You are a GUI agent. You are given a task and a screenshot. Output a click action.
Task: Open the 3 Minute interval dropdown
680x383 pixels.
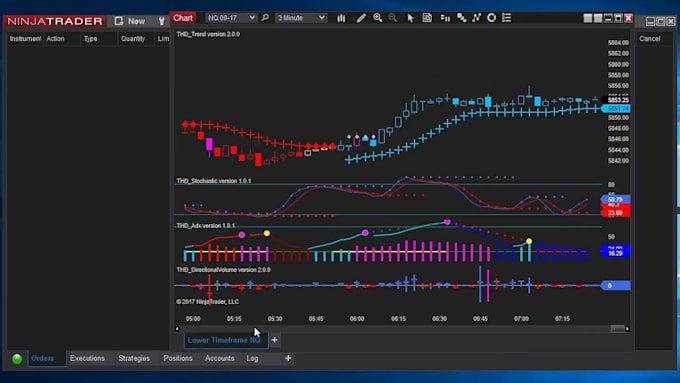[301, 18]
